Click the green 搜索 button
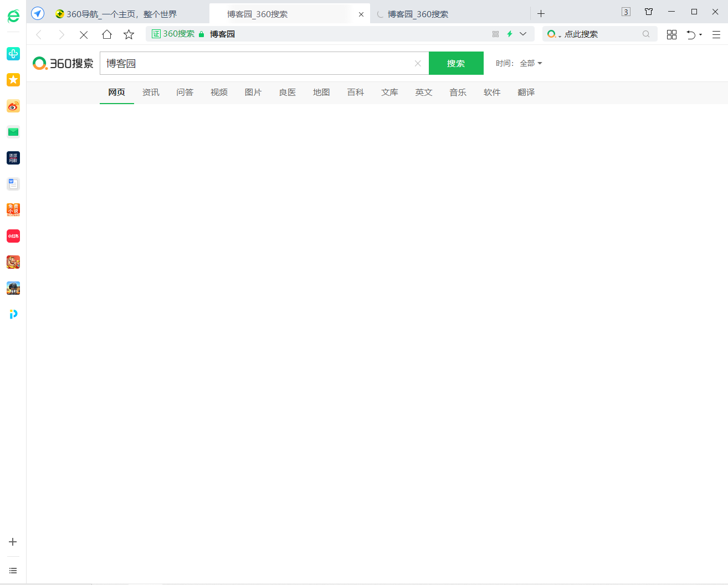Image resolution: width=728 pixels, height=585 pixels. (x=456, y=63)
